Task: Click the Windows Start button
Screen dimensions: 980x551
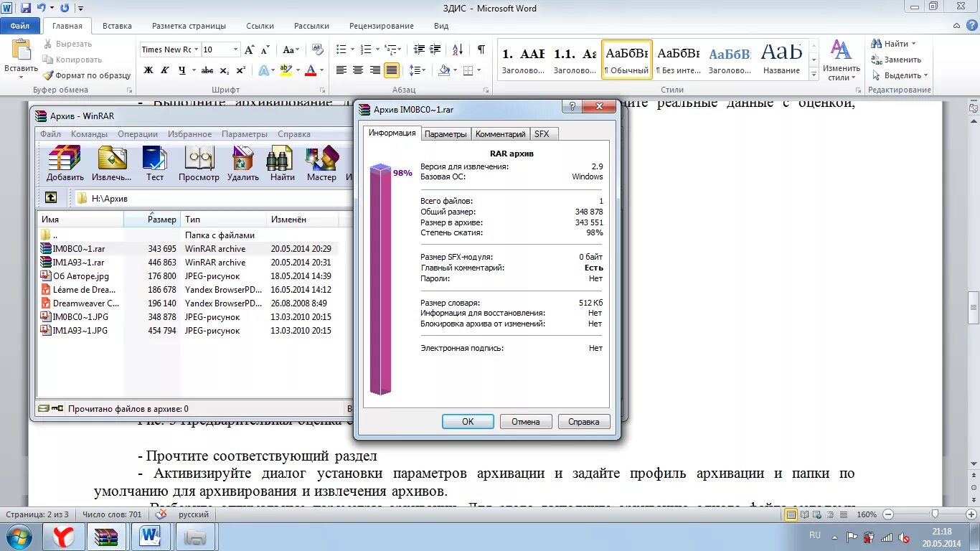Action: (19, 537)
